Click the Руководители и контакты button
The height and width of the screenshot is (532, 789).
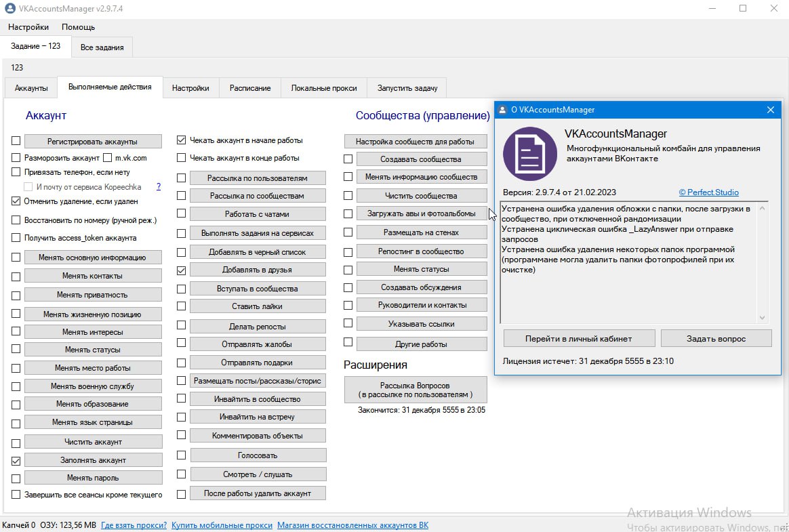422,305
